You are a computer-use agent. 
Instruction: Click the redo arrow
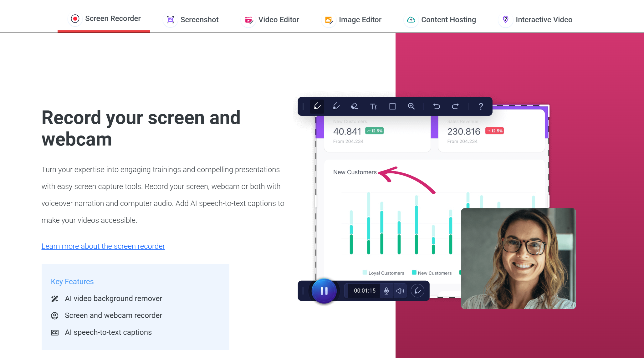(455, 106)
